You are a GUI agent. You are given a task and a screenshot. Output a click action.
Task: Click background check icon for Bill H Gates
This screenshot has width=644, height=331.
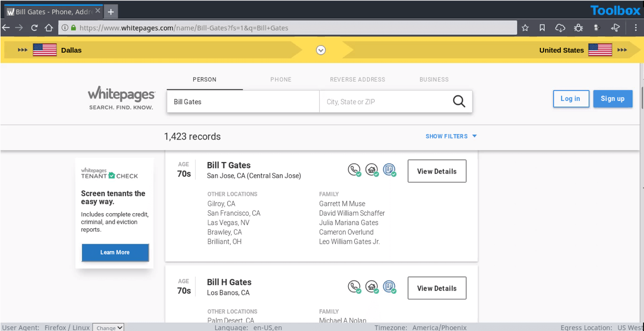coord(390,287)
